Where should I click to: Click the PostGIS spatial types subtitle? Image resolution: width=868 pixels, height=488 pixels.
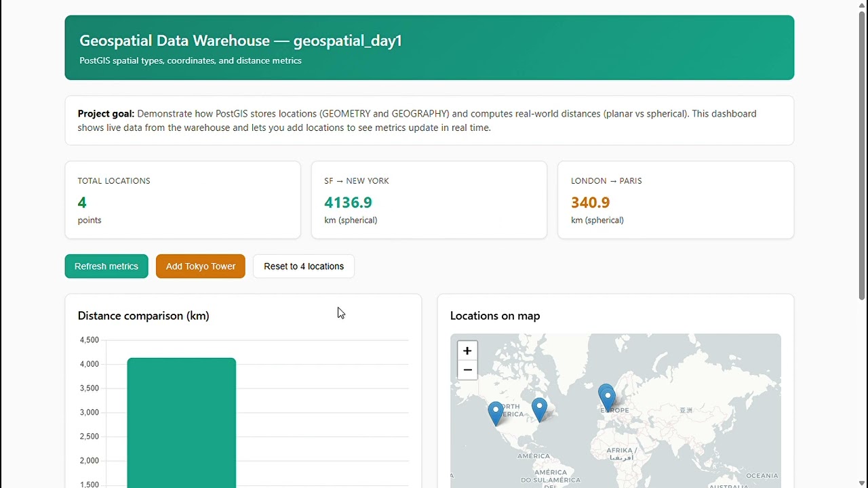(191, 60)
